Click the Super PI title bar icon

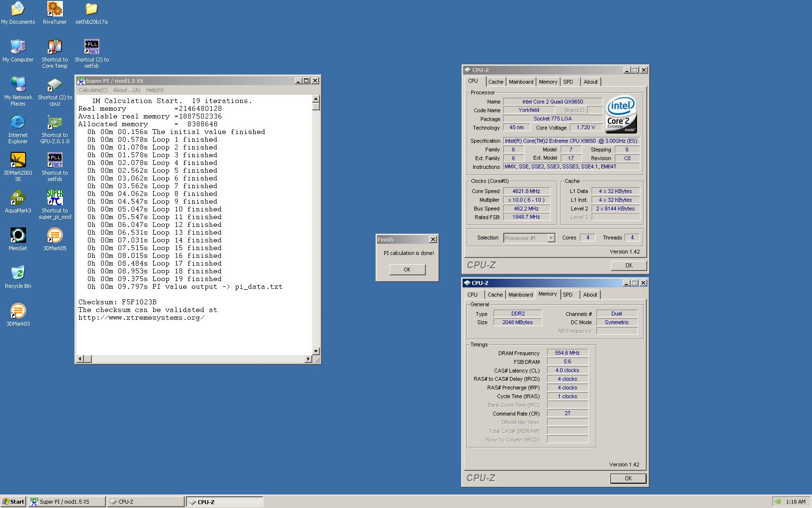click(x=81, y=81)
